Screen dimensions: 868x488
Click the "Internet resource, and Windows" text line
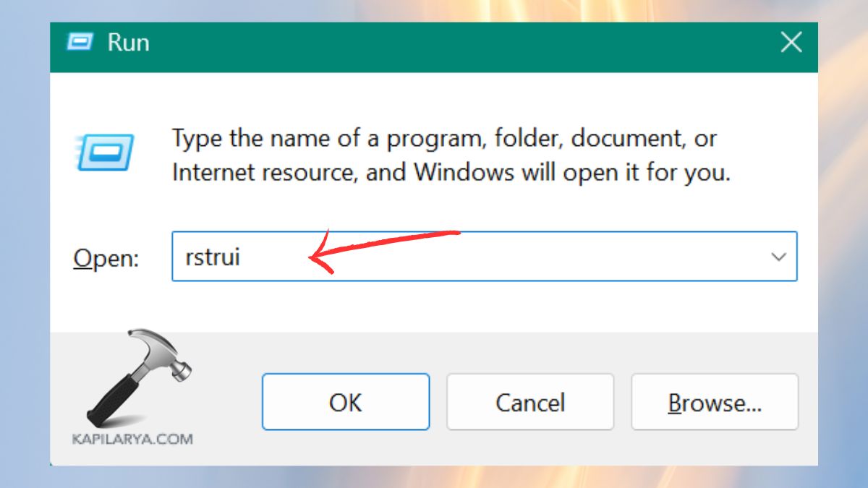click(451, 174)
